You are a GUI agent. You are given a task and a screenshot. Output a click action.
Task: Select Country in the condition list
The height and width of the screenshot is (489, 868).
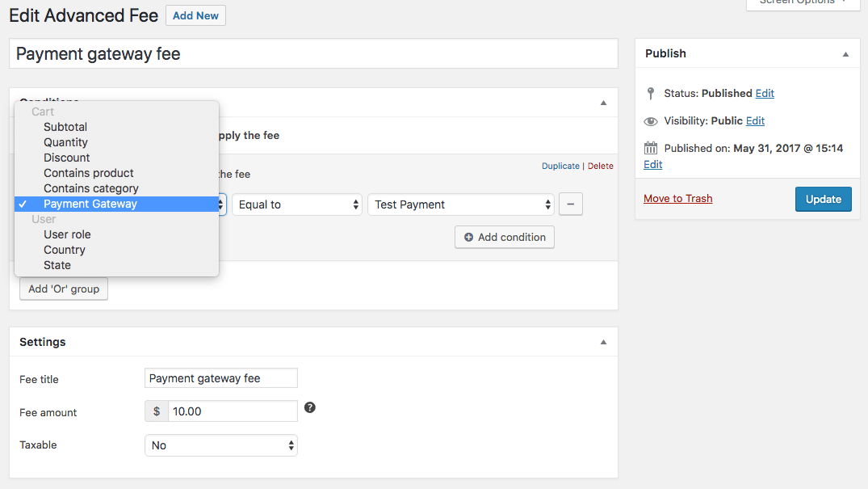(117, 250)
